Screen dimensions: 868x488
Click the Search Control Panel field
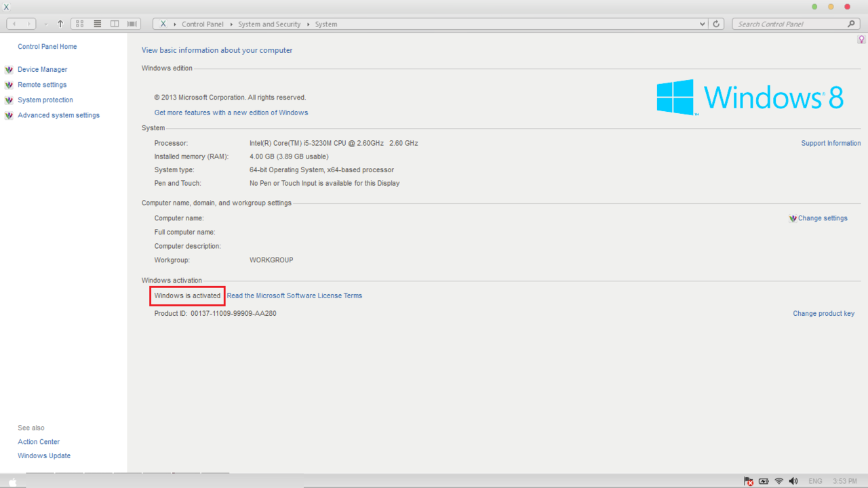(790, 24)
